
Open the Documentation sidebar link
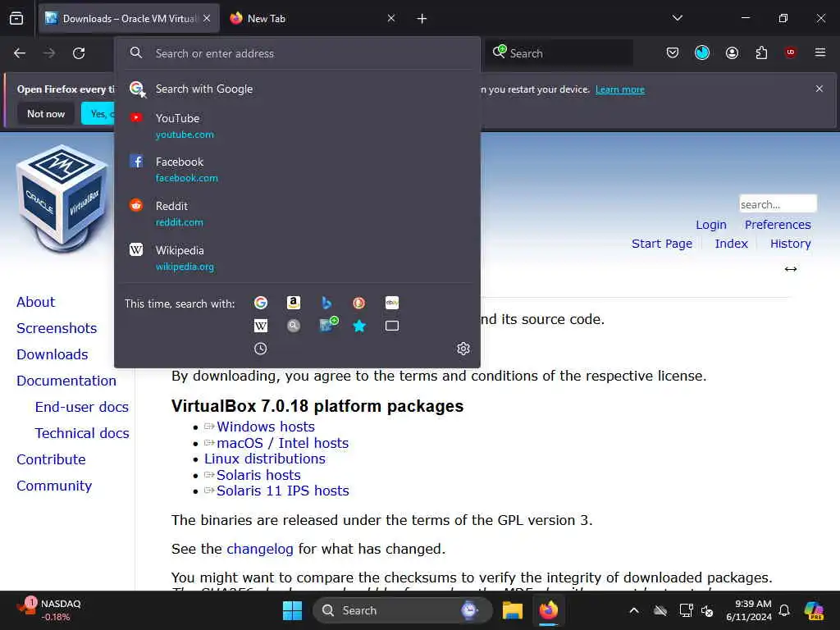point(66,381)
